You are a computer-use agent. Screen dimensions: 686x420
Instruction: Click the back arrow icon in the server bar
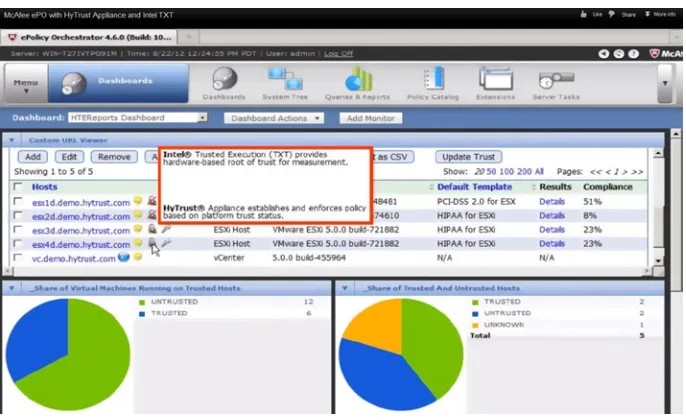coord(604,54)
